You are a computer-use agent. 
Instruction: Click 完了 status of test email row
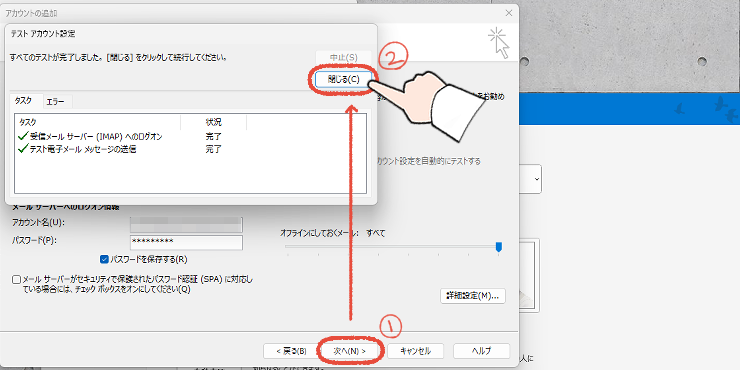pyautogui.click(x=214, y=150)
